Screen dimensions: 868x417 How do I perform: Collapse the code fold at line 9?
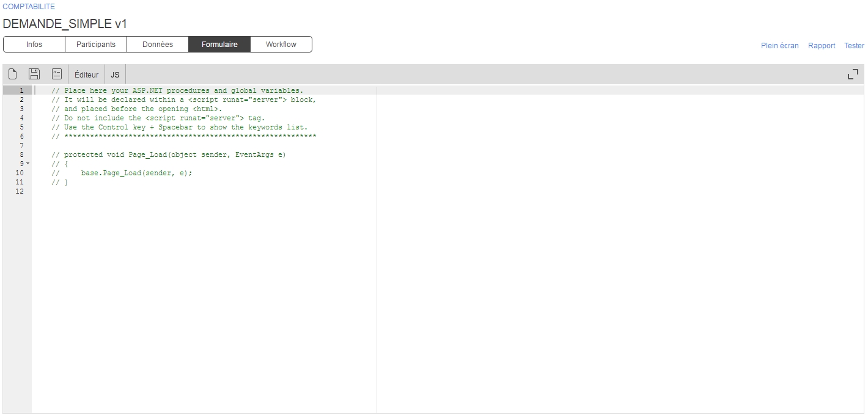pyautogui.click(x=28, y=164)
